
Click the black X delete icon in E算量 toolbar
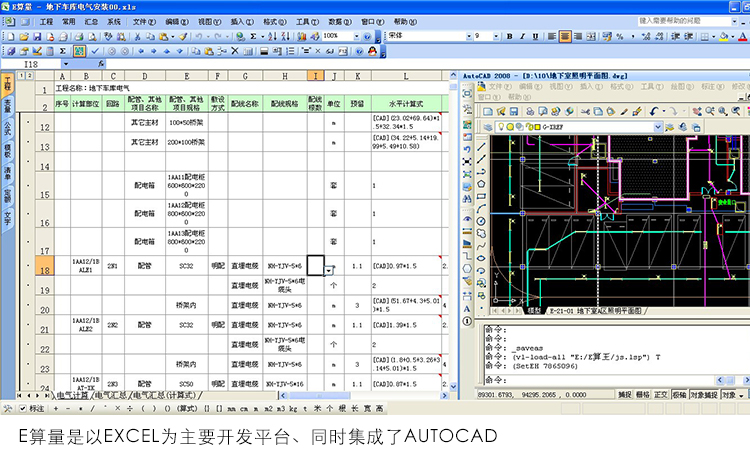(x=235, y=51)
